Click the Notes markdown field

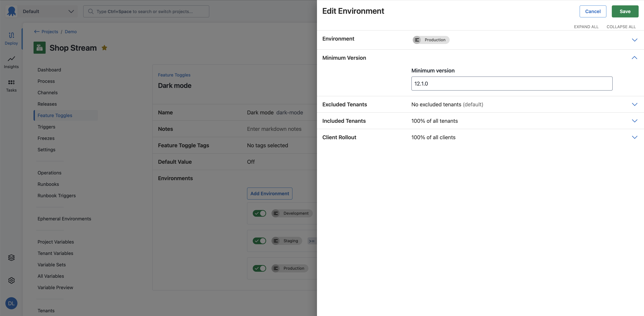click(274, 129)
